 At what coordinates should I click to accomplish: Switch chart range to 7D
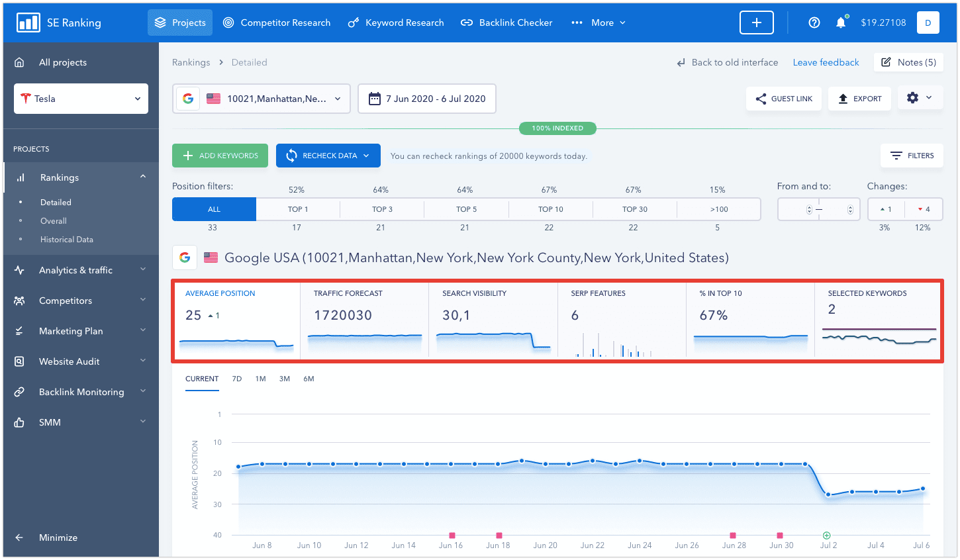point(237,379)
